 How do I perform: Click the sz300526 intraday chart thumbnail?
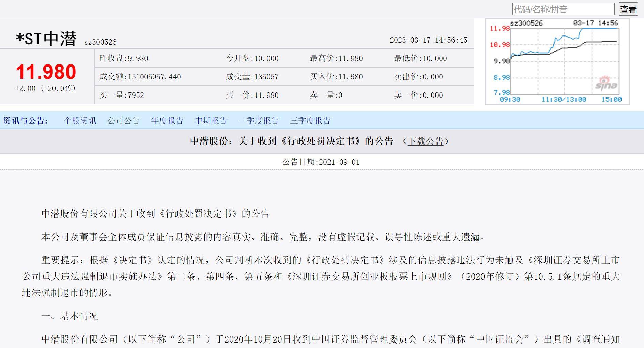(x=557, y=61)
